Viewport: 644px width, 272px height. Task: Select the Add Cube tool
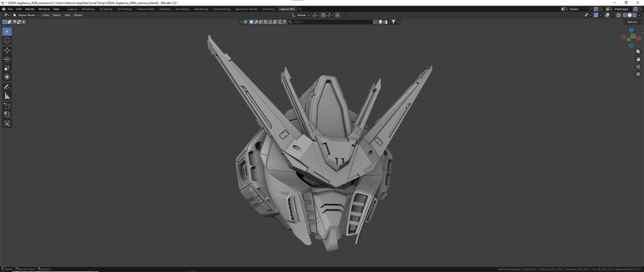coord(7,105)
